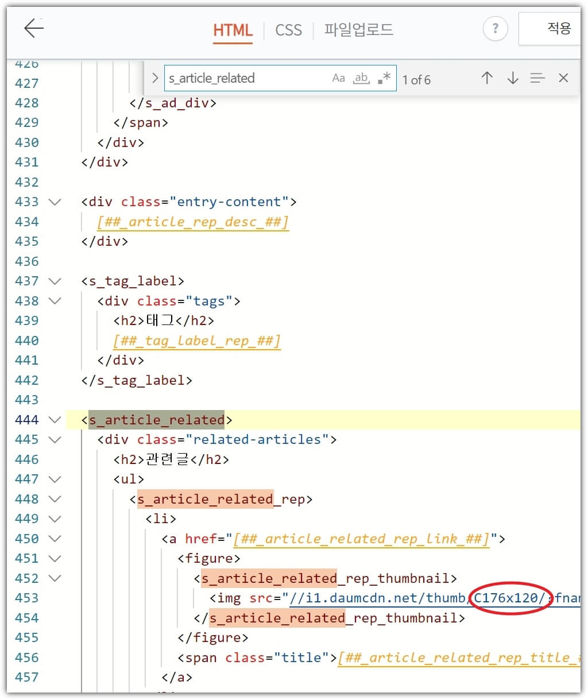The image size is (588, 700).
Task: Open the search options hamburger icon
Action: click(537, 78)
